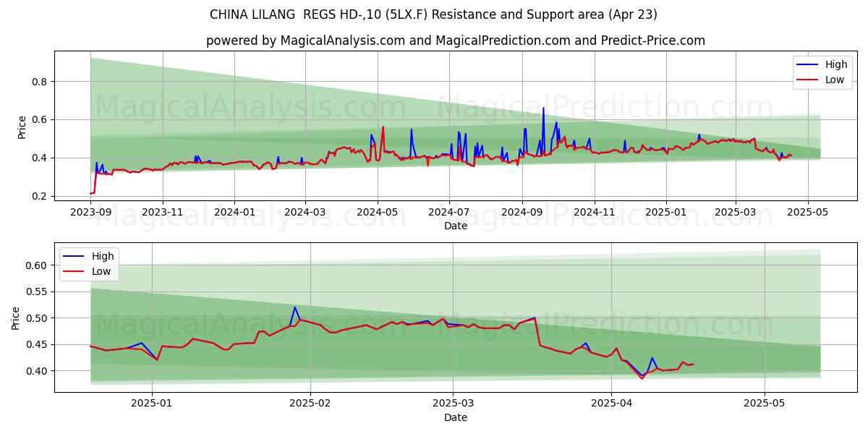Screen dimensions: 868x434
Task: Click the 'Price' axis label of the full-history chart
Action: pyautogui.click(x=22, y=127)
